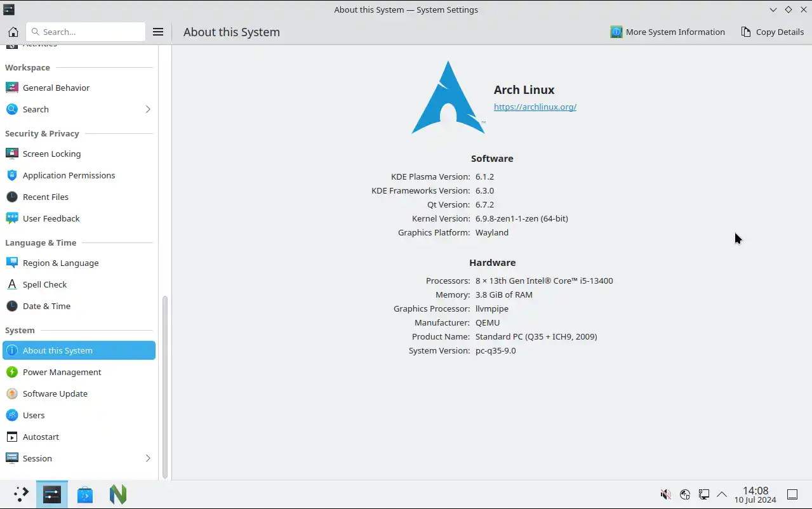Open the archlinux.org link
Viewport: 812px width, 509px height.
point(535,107)
